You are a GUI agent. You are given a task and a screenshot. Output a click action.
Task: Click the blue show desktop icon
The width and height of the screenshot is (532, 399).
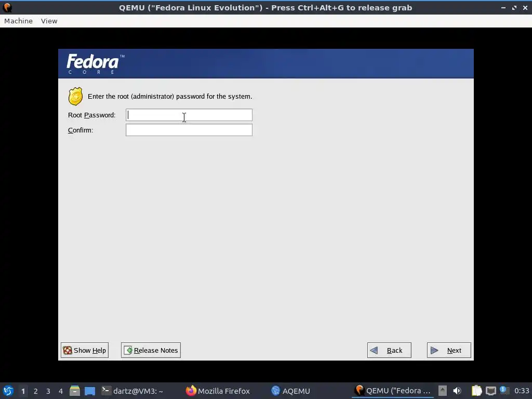(x=90, y=391)
